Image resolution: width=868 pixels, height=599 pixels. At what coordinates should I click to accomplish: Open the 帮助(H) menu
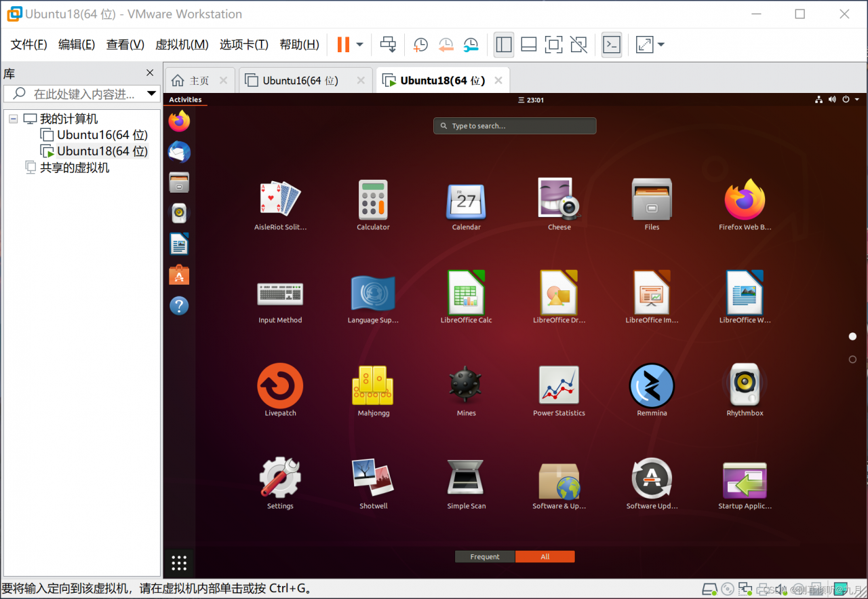(x=299, y=45)
